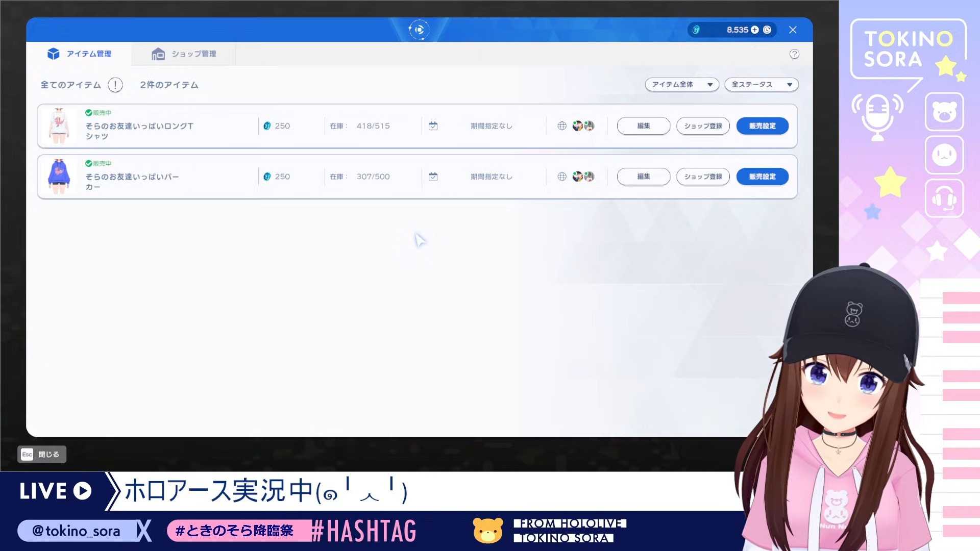The width and height of the screenshot is (980, 551).
Task: Click the headset icon in stream overlay
Action: click(944, 198)
